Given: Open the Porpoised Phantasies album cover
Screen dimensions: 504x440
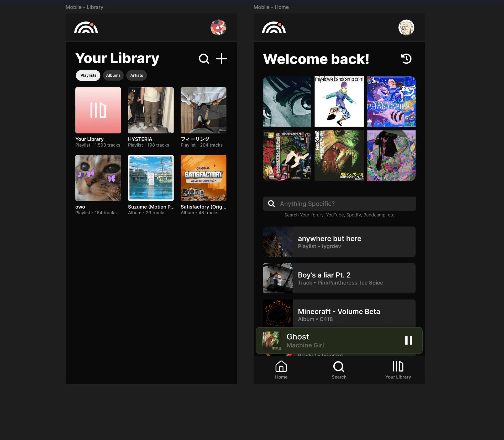Looking at the screenshot, I should (391, 102).
